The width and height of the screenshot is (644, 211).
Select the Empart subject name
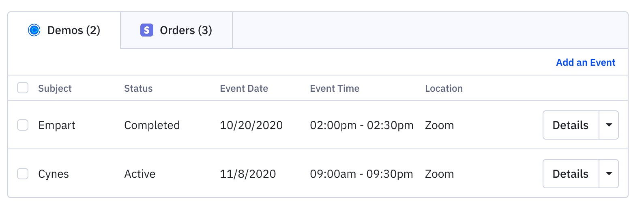(57, 125)
